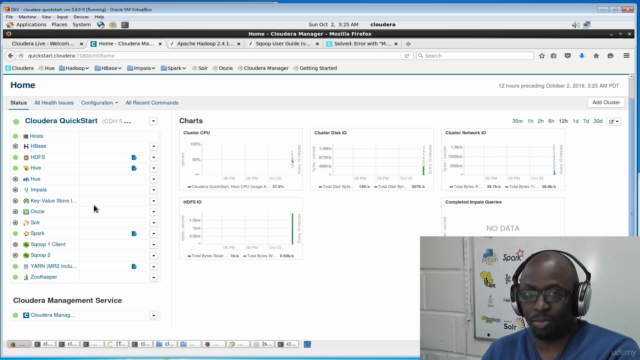The width and height of the screenshot is (640, 360).
Task: Open Solr service actions dropdown
Action: click(x=153, y=223)
